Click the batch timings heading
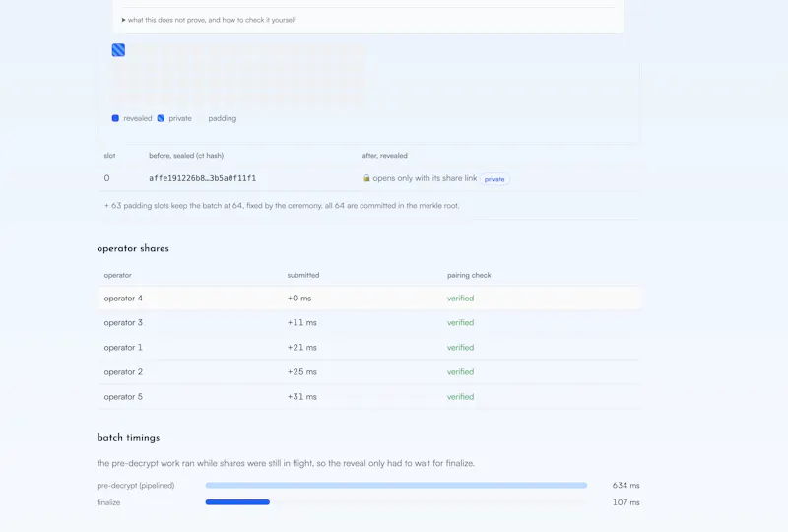The height and width of the screenshot is (532, 788). [x=128, y=438]
